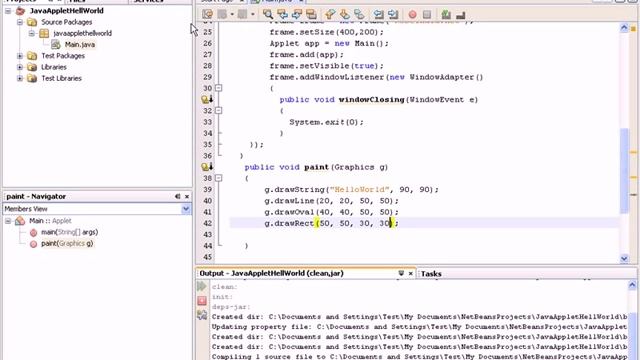Click the editor vertical scrollbar thumb
This screenshot has width=640, height=360.
[624, 171]
